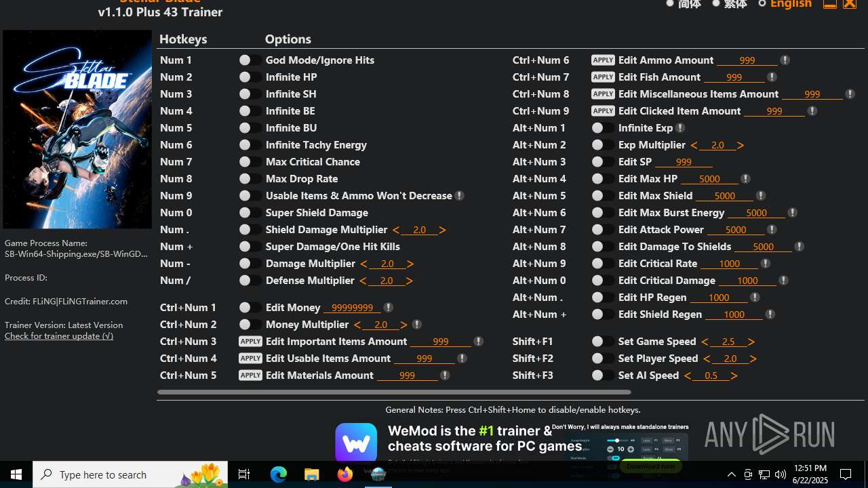Show info for Edit Damage To Shields
Screen dimensions: 868x488
[799, 247]
